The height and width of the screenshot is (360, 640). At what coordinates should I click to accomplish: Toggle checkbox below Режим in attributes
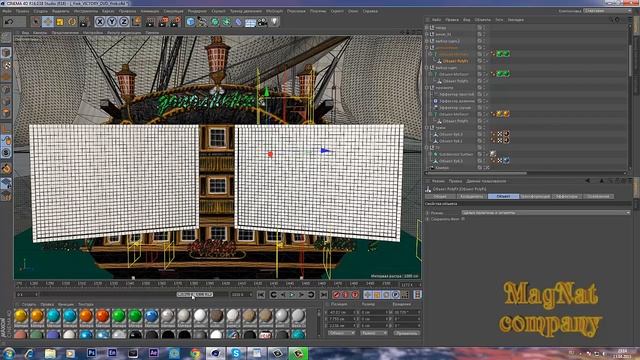pyautogui.click(x=463, y=219)
